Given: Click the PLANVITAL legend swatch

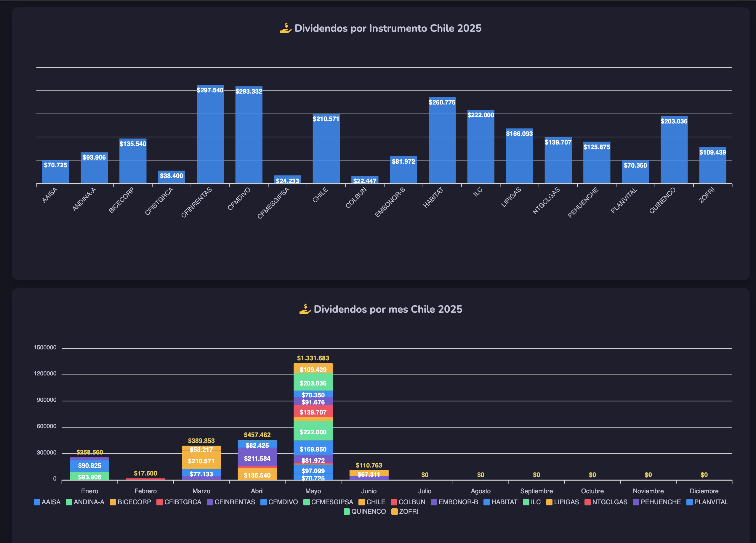Looking at the screenshot, I should (x=690, y=502).
